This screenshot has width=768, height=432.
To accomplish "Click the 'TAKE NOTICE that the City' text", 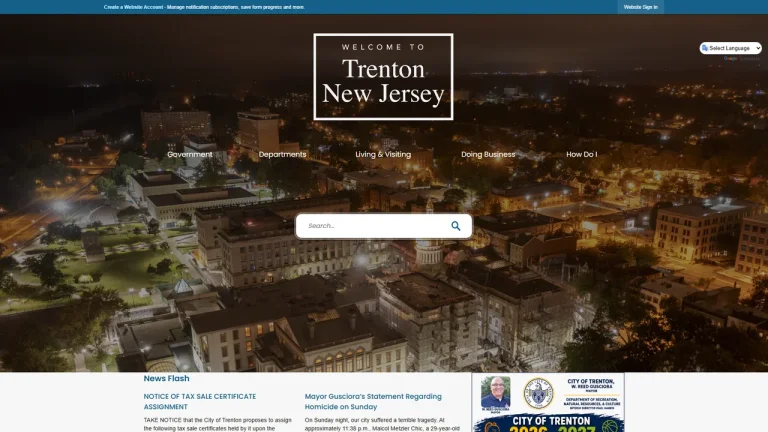I will tap(217, 424).
